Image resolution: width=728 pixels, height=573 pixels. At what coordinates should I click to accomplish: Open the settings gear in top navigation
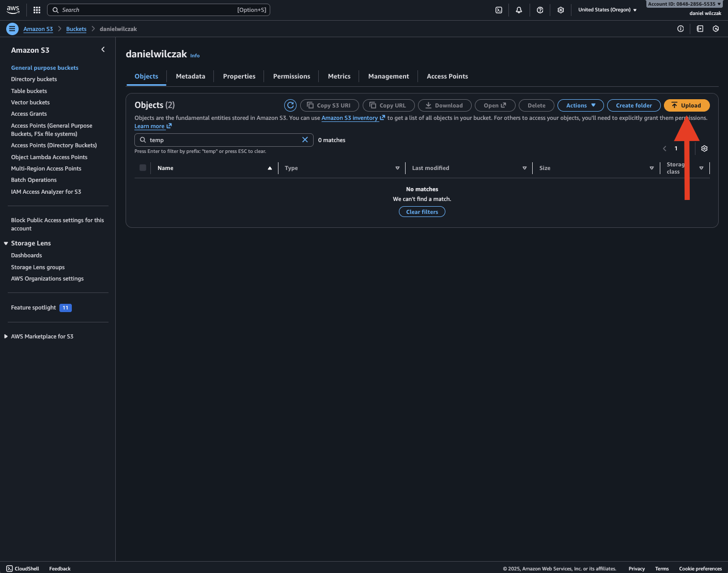coord(561,10)
